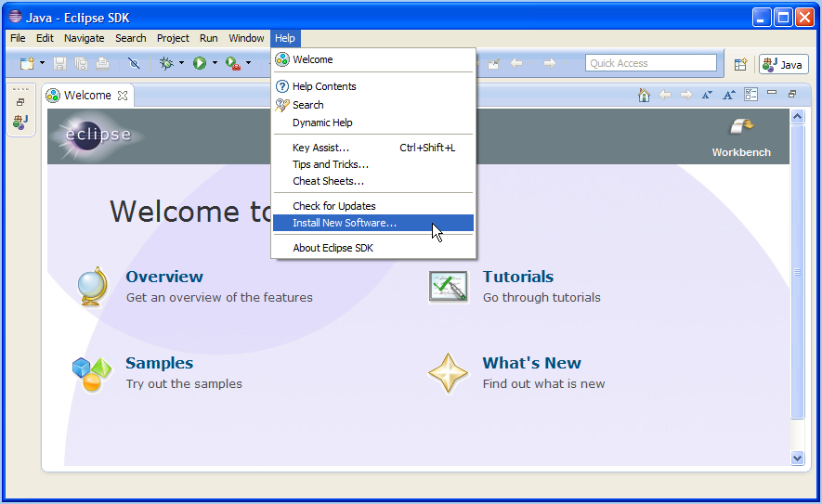Choose Search in the Help menu

(x=373, y=105)
